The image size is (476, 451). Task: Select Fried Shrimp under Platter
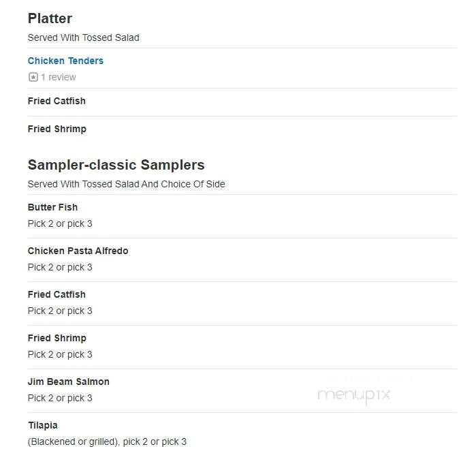coord(57,129)
